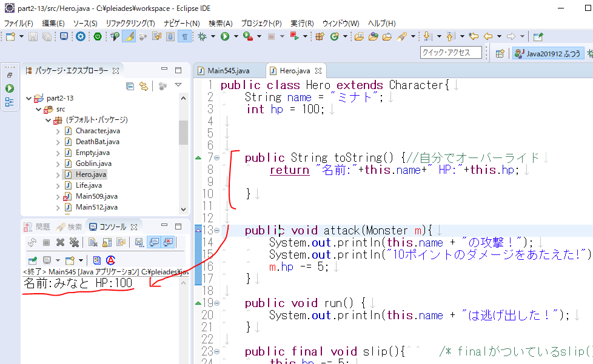
Task: Open the Debug button dropdown arrow
Action: [x=213, y=36]
